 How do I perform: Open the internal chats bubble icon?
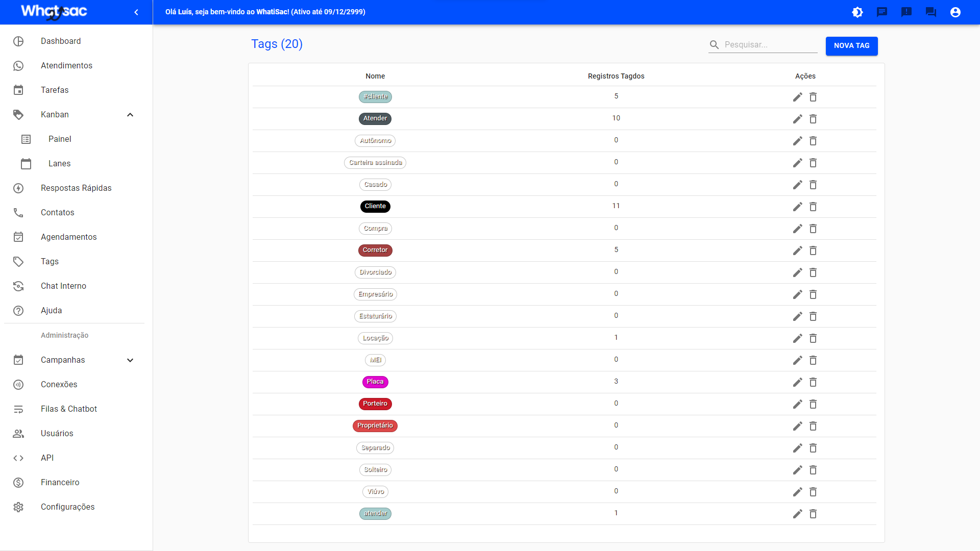click(931, 12)
